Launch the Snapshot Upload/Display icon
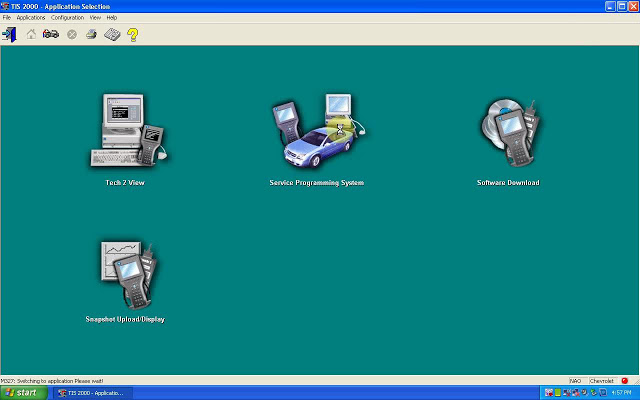 coord(128,275)
